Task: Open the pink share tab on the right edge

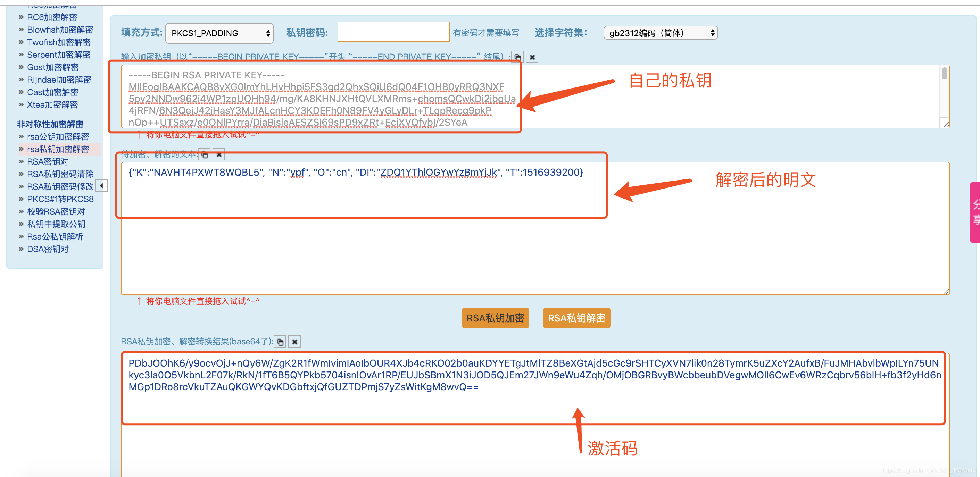Action: click(x=975, y=212)
